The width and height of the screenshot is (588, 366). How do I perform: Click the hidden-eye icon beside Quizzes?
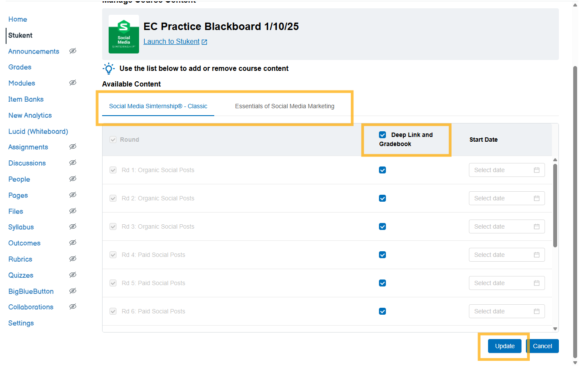click(73, 275)
